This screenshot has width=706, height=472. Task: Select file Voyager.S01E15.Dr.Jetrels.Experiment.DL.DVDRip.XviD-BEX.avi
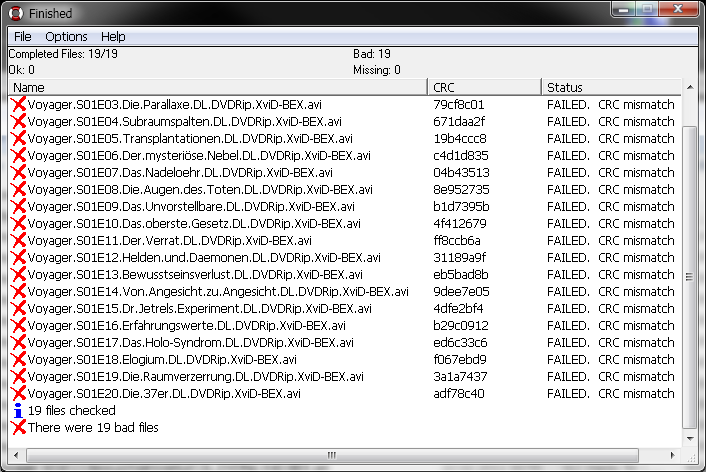[199, 309]
